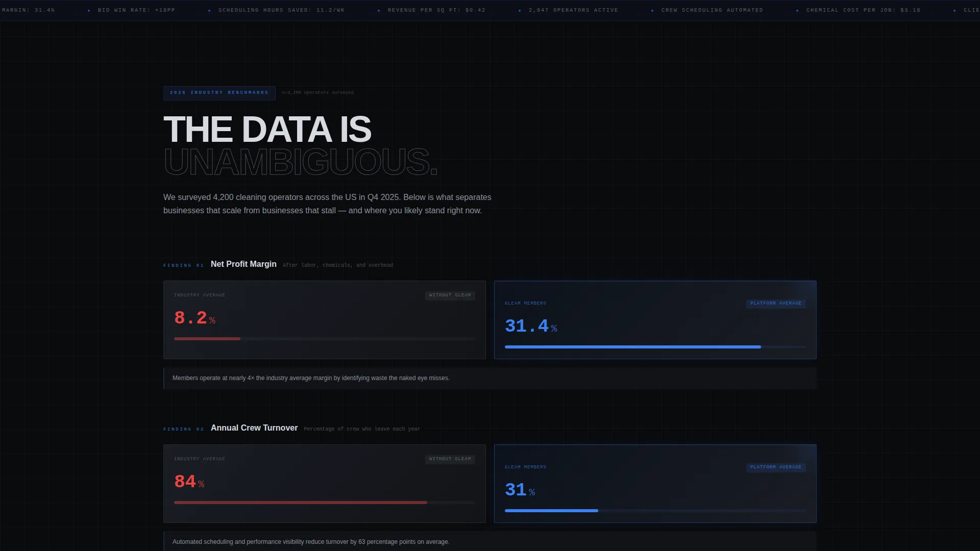
Task: Click the 'Bid Win Rate: +18PP' ticker item
Action: (136, 10)
